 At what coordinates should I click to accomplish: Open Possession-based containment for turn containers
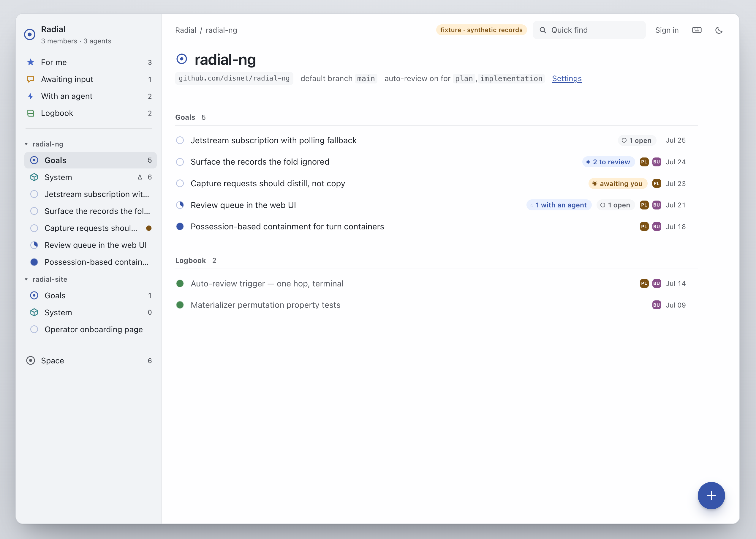(287, 227)
